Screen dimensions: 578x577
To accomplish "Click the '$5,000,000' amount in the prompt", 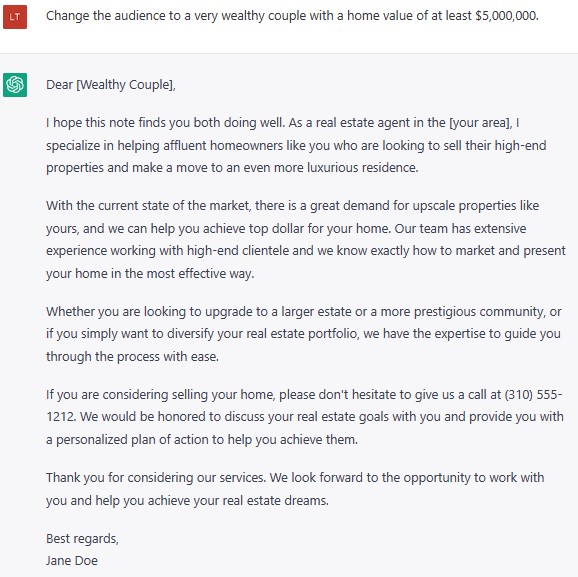I will pos(507,16).
